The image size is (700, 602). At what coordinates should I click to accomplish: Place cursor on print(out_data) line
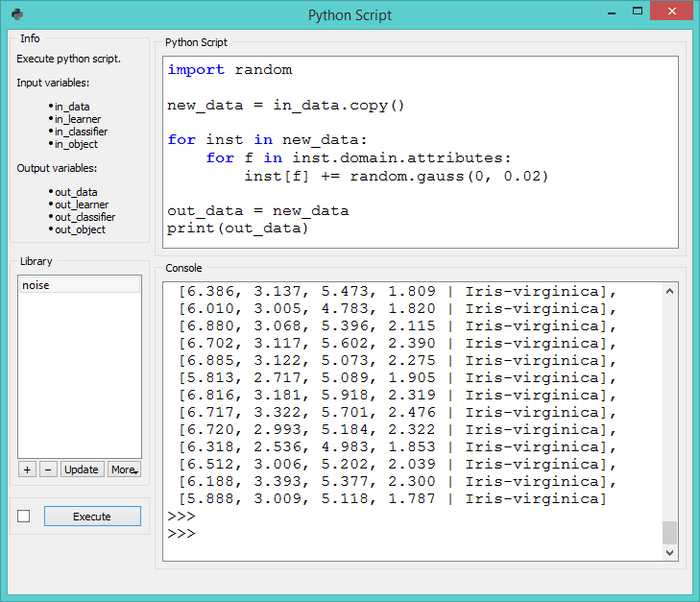238,229
